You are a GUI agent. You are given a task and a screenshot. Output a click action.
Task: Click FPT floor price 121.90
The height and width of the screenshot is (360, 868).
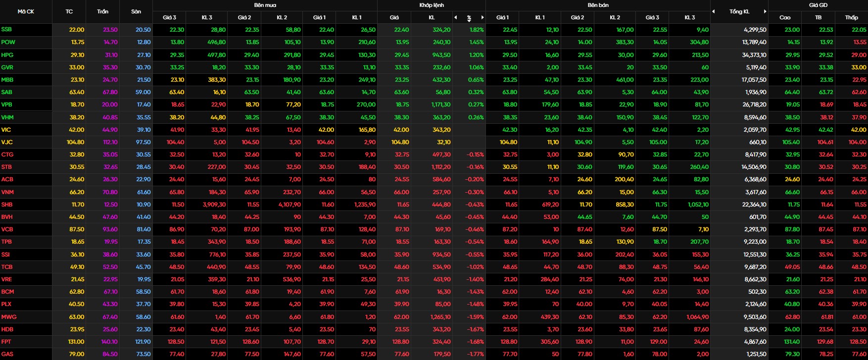(x=143, y=342)
